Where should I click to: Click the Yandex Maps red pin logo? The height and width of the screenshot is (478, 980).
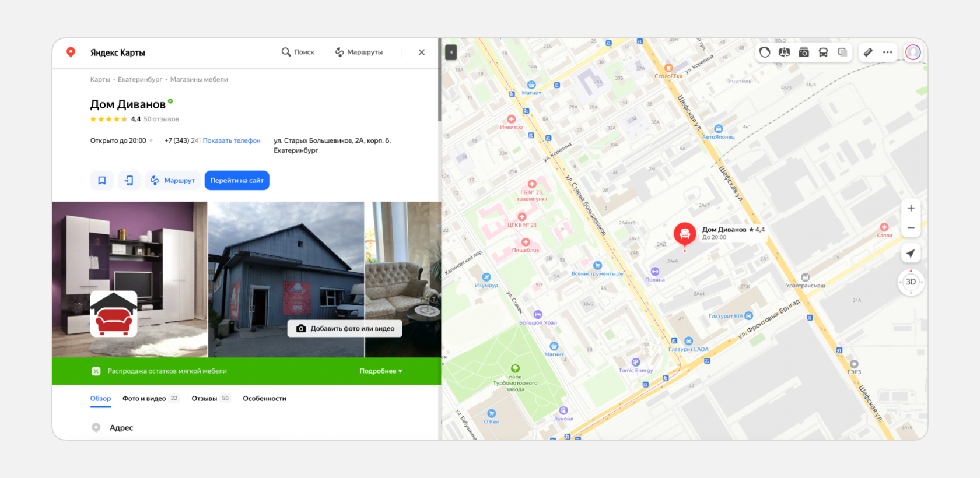(x=71, y=52)
